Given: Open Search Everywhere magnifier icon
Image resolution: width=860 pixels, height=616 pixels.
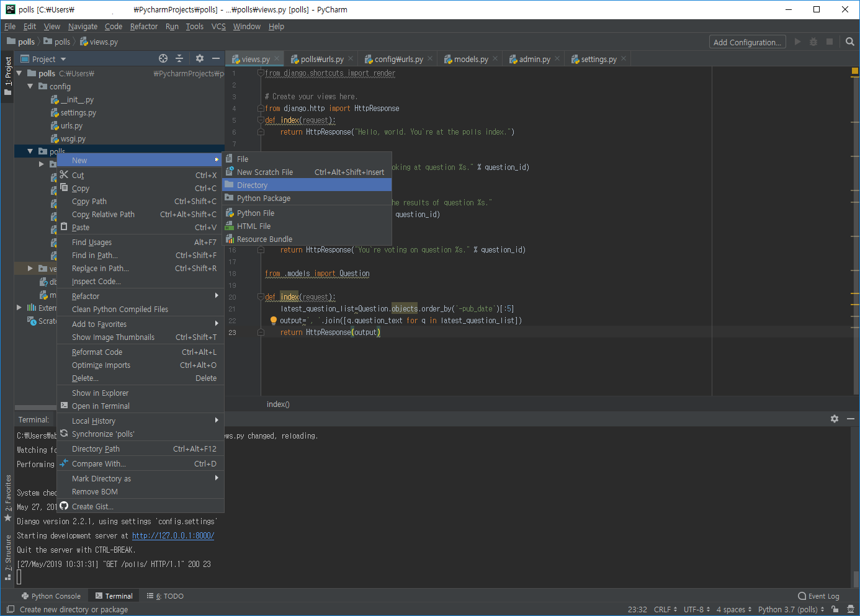Looking at the screenshot, I should [x=850, y=42].
